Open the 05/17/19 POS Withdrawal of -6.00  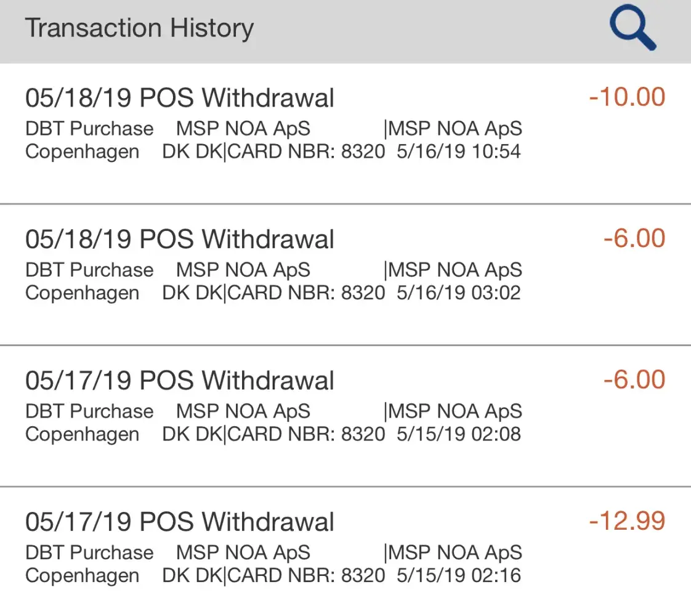click(x=180, y=381)
